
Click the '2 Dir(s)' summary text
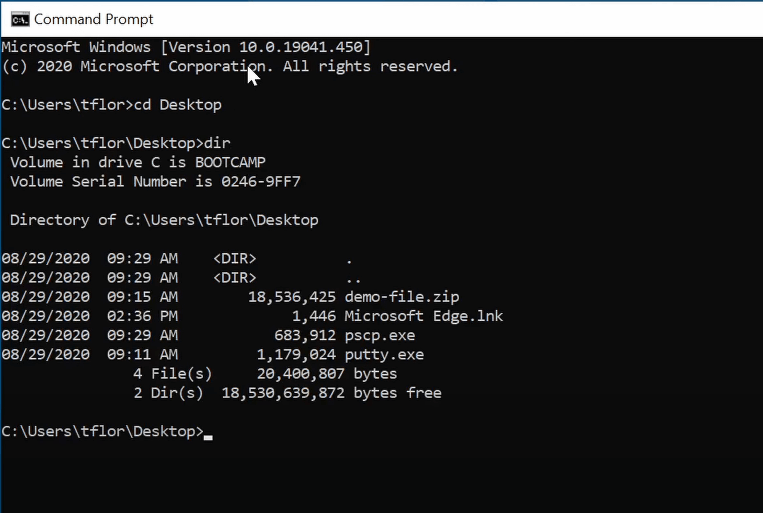coord(168,393)
